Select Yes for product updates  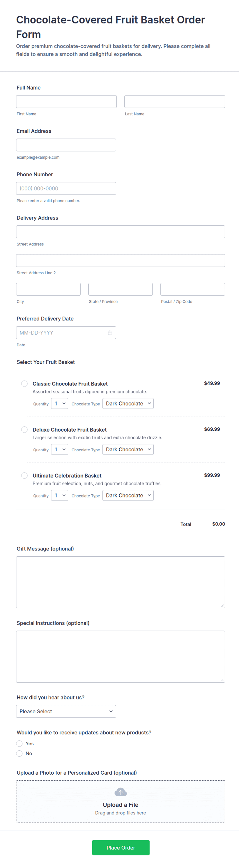(20, 743)
